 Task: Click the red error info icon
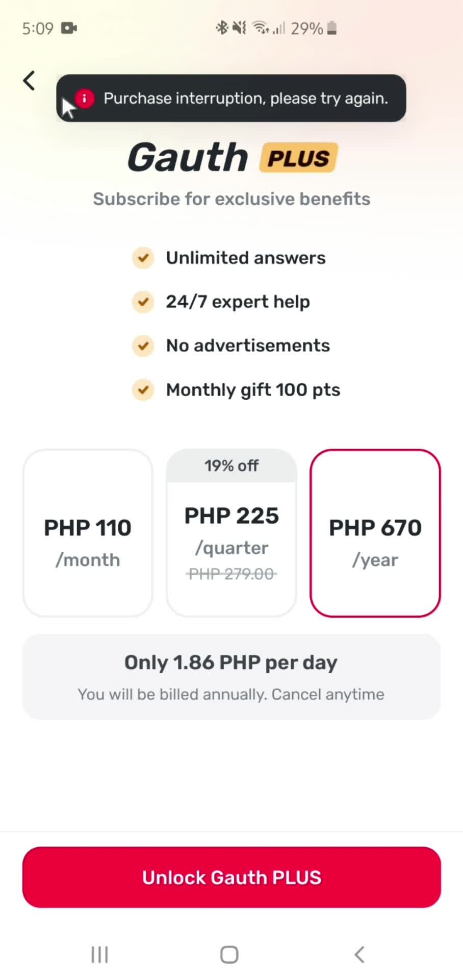(x=85, y=99)
